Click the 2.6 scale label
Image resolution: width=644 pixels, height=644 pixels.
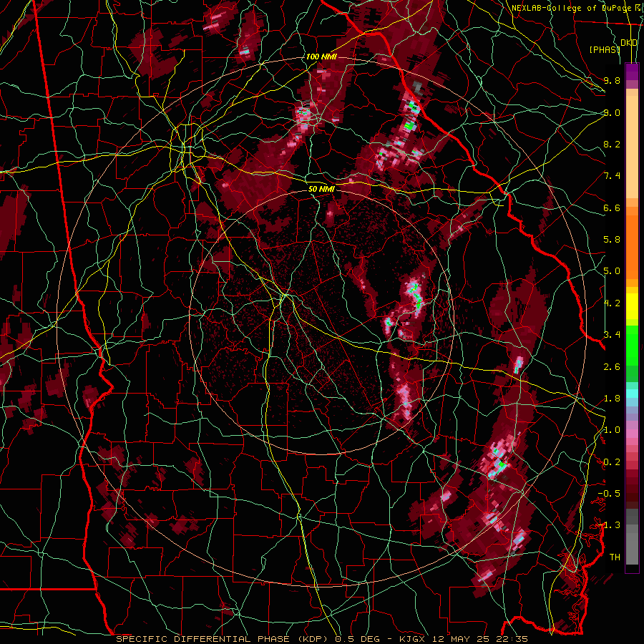pos(612,367)
